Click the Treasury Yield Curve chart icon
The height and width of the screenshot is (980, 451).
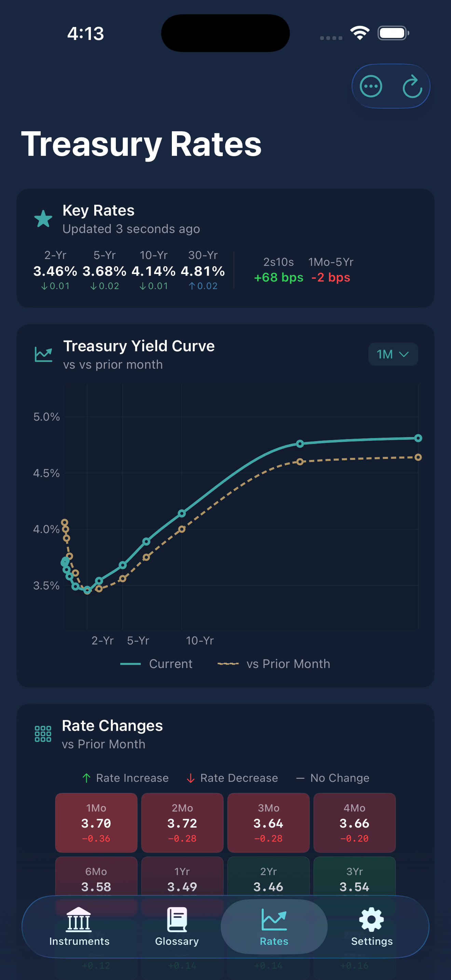pyautogui.click(x=43, y=354)
